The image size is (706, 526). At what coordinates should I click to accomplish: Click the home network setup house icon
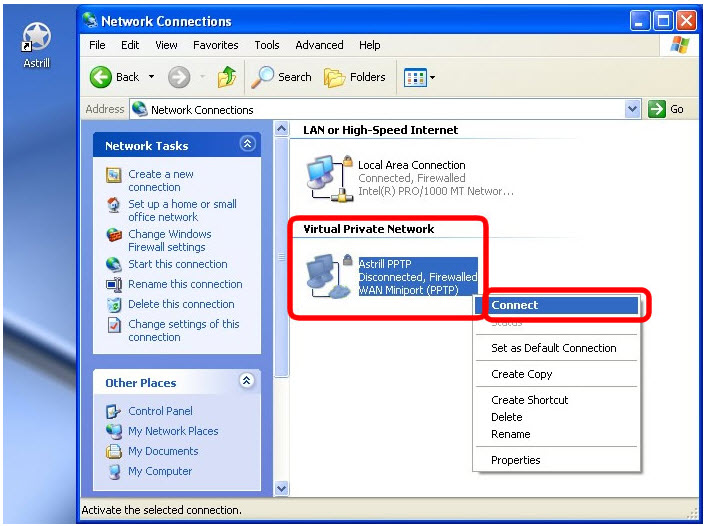pyautogui.click(x=113, y=205)
